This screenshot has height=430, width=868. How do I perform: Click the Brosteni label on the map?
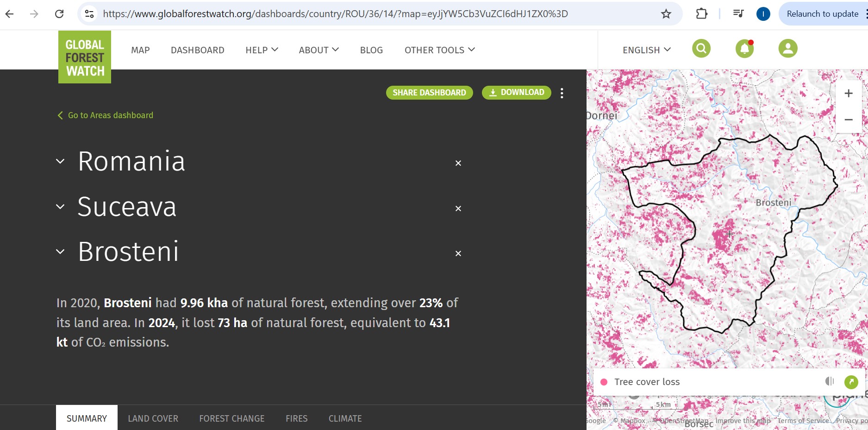tap(774, 202)
